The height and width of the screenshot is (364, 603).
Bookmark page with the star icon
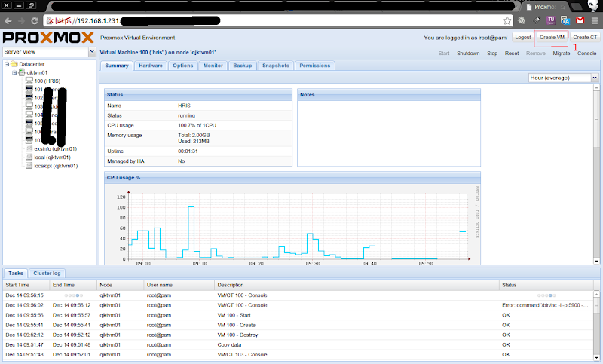pyautogui.click(x=507, y=21)
